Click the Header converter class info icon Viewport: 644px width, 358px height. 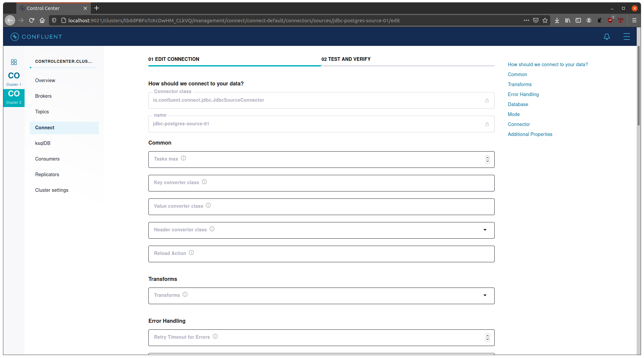click(x=212, y=229)
